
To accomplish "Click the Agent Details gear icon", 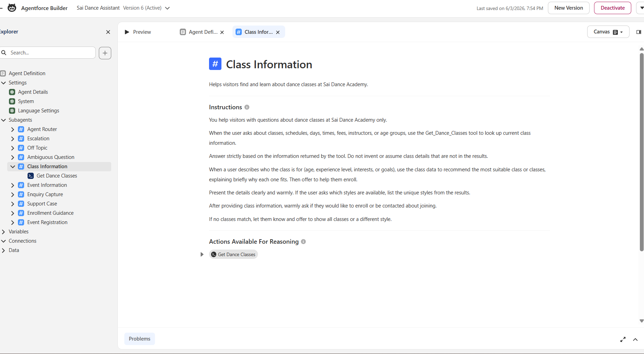I will point(12,92).
